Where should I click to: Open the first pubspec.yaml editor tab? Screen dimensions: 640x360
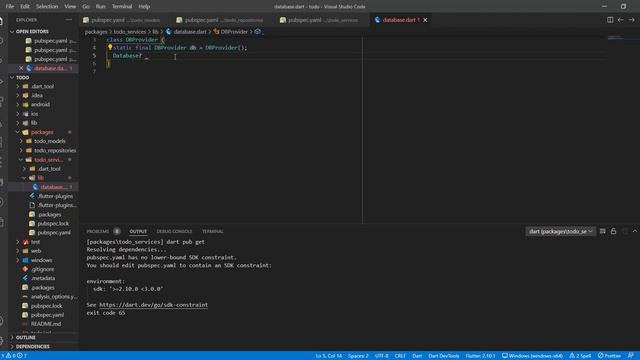tap(122, 20)
